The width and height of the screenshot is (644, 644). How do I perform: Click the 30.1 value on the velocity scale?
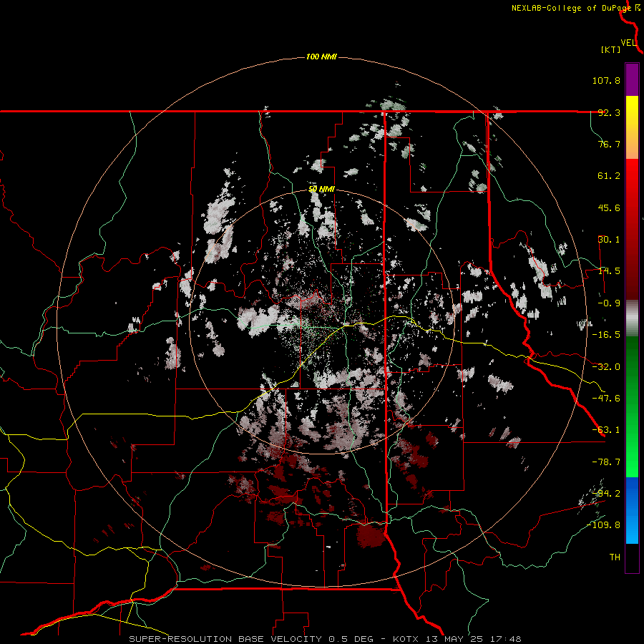[609, 240]
